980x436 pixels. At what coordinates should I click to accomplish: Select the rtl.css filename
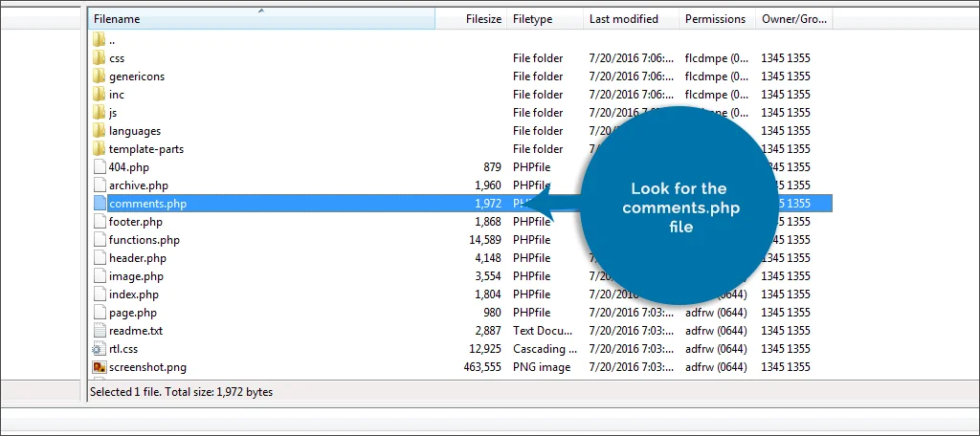[123, 349]
